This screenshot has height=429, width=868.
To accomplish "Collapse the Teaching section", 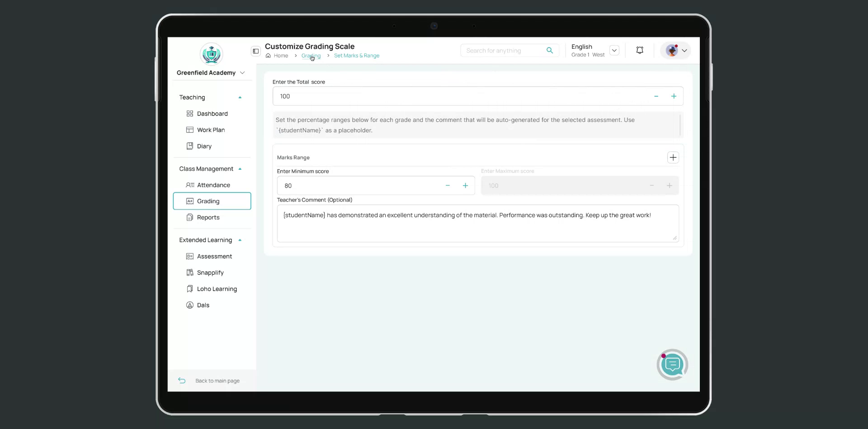I will click(x=240, y=97).
